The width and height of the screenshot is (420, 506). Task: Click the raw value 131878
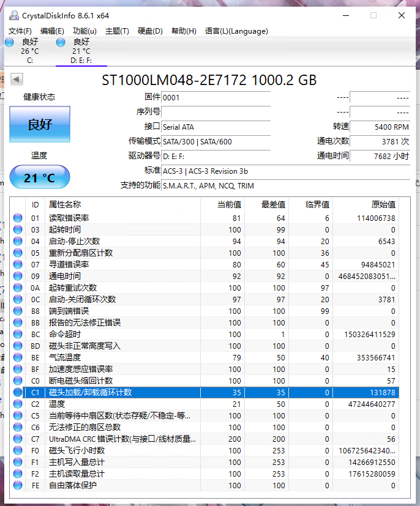382,392
